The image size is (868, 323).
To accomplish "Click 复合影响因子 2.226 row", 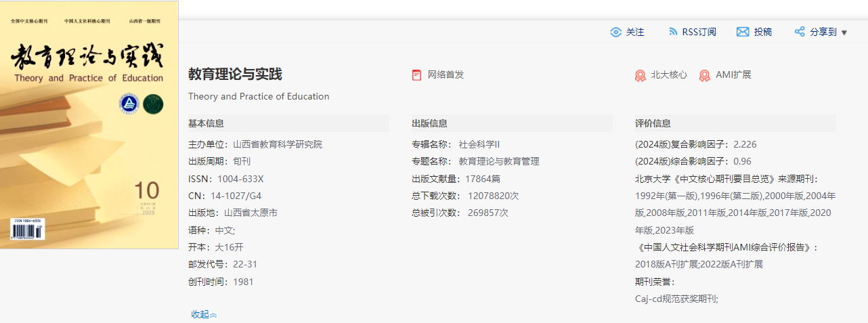I will 696,144.
